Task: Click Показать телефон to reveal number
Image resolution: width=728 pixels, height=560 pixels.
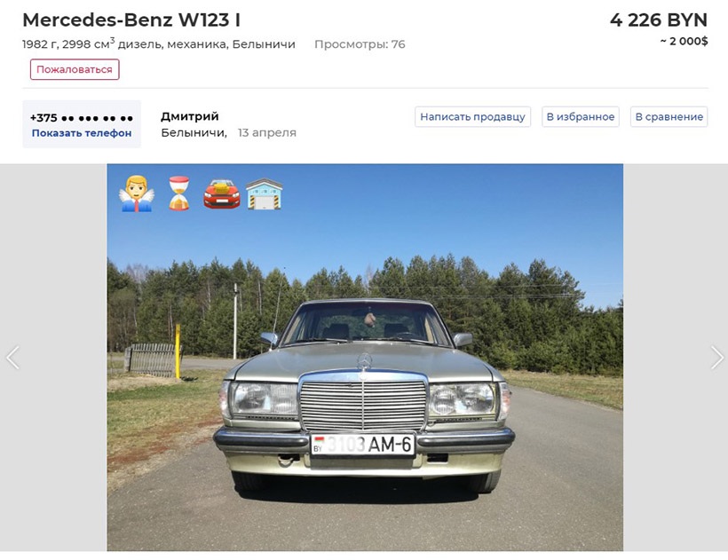Action: pos(82,133)
